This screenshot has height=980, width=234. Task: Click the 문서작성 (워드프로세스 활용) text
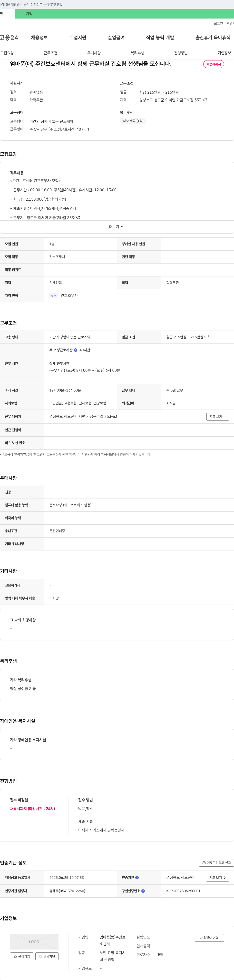click(70, 505)
